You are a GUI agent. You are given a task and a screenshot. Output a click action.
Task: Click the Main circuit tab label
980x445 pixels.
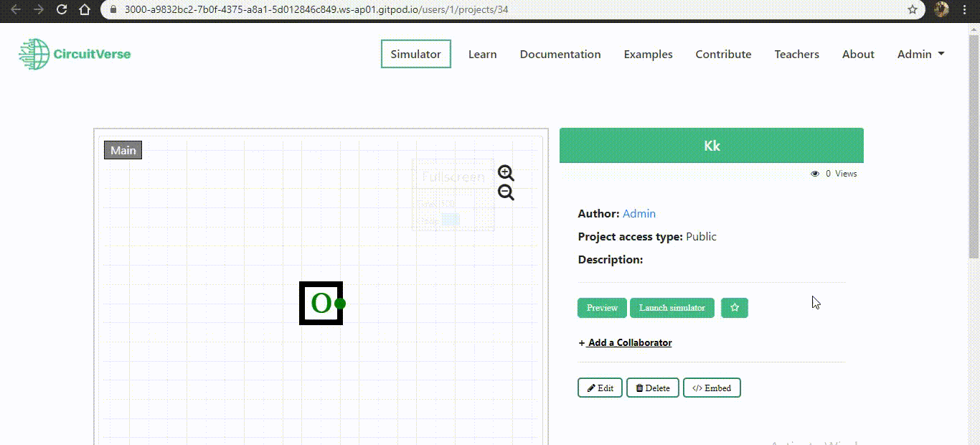(123, 150)
